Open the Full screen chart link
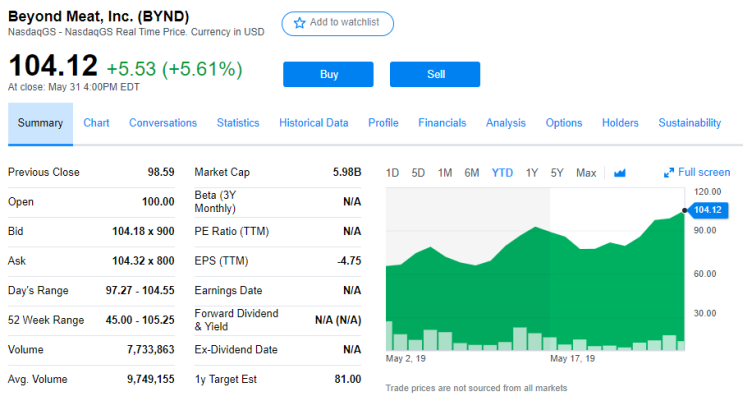The height and width of the screenshot is (401, 743). click(697, 173)
